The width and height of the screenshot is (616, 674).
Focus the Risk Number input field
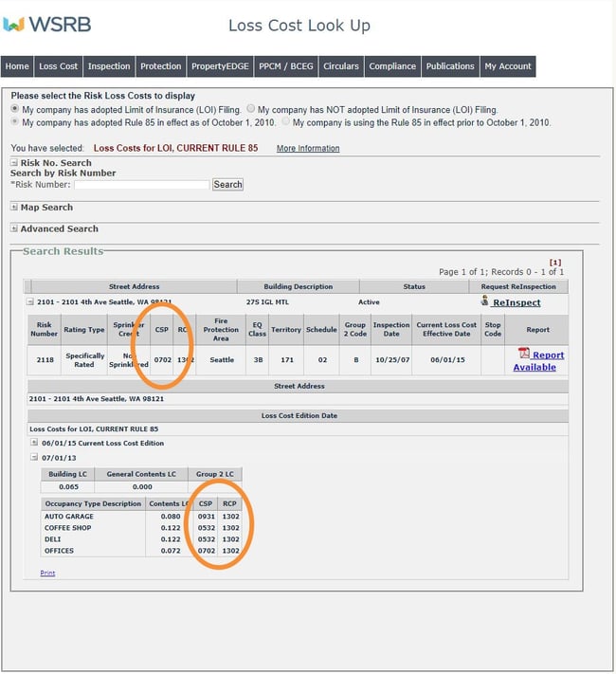coord(142,185)
